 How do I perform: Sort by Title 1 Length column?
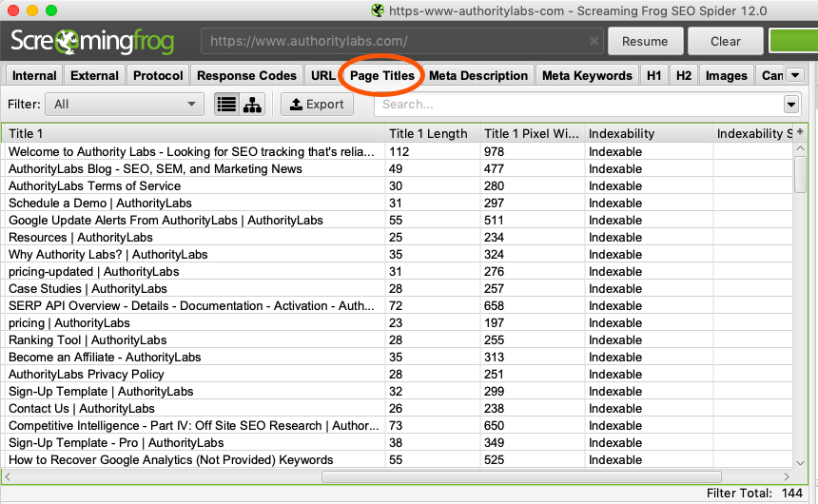click(433, 133)
